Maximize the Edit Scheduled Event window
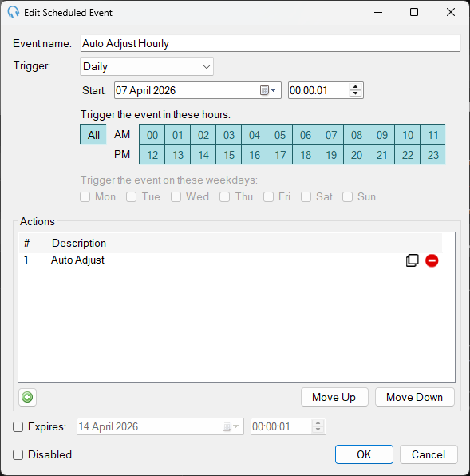470x476 pixels. tap(414, 12)
